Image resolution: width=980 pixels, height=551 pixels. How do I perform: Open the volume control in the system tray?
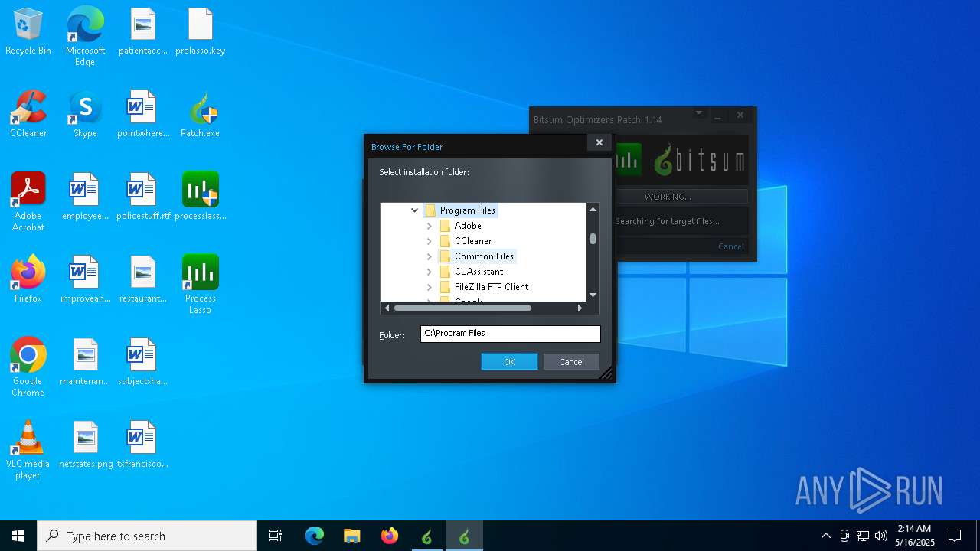881,536
